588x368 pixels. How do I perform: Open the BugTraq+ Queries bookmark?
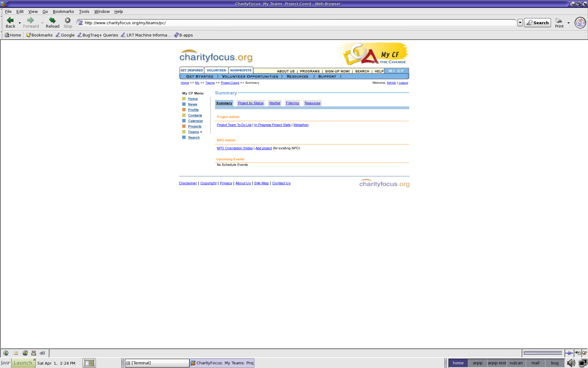click(98, 35)
